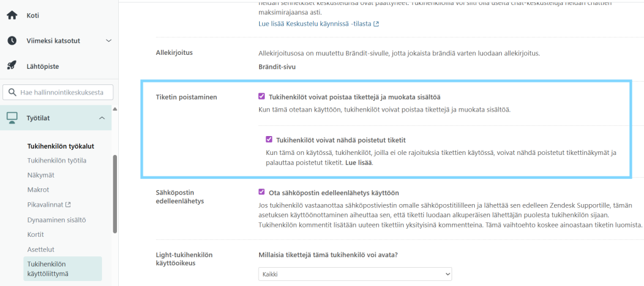
Task: Select Näkymät in the sidebar
Action: pyautogui.click(x=41, y=175)
